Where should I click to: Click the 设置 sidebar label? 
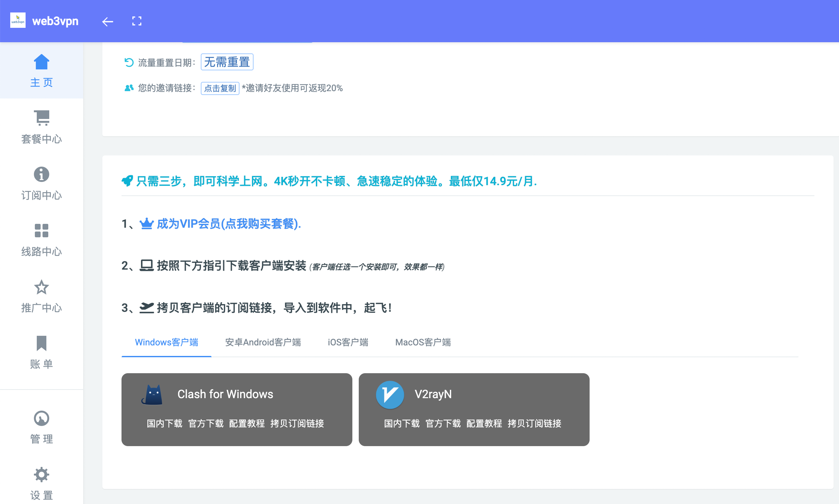click(x=42, y=495)
